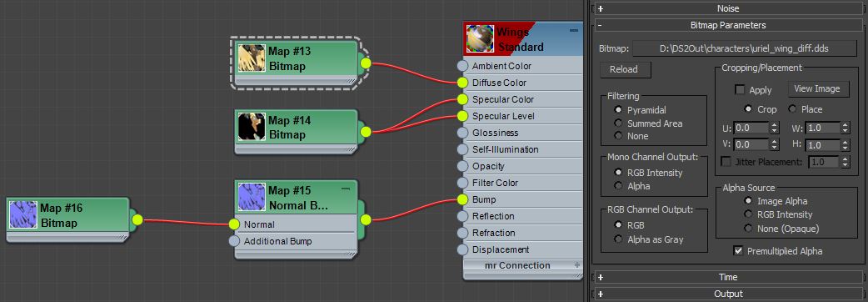Screen dimensions: 868x302
Task: Click the Map #14 bitmap thumbnail
Action: click(x=252, y=127)
